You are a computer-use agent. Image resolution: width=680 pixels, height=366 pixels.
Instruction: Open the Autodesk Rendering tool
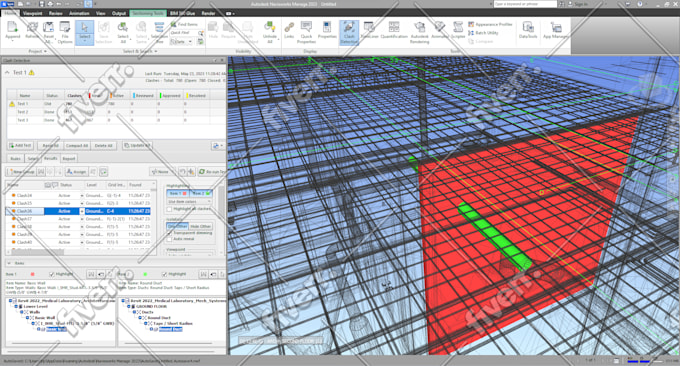tap(419, 32)
